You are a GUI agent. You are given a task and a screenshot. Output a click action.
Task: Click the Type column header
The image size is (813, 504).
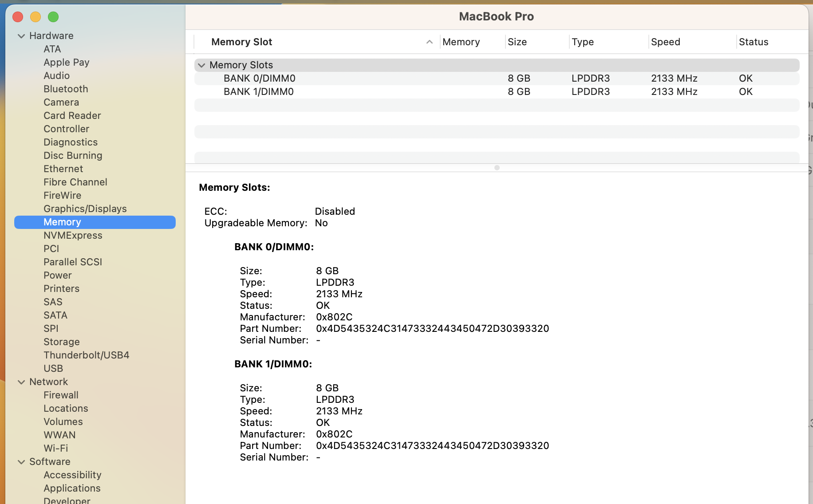(x=582, y=42)
